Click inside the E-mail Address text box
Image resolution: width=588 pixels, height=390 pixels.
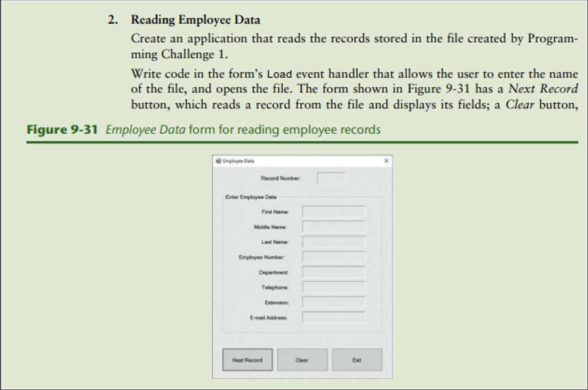(334, 317)
